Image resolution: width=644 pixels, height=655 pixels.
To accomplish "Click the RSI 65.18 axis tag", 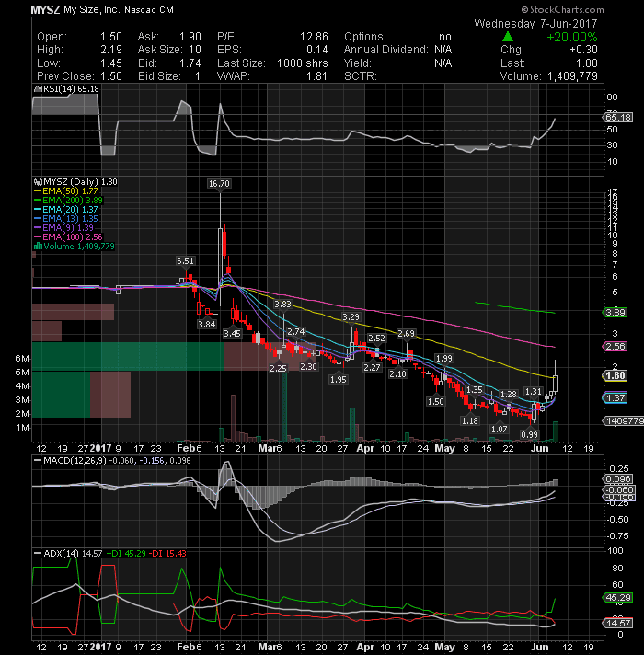I will click(x=617, y=118).
